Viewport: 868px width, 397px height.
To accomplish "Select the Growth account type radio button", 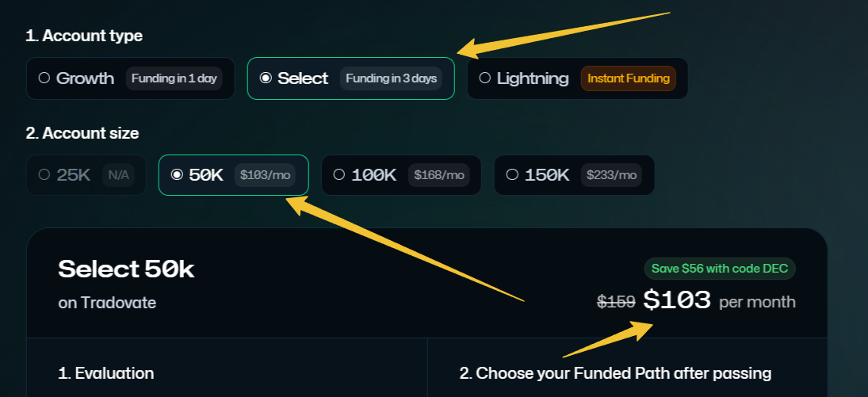I will pos(44,78).
